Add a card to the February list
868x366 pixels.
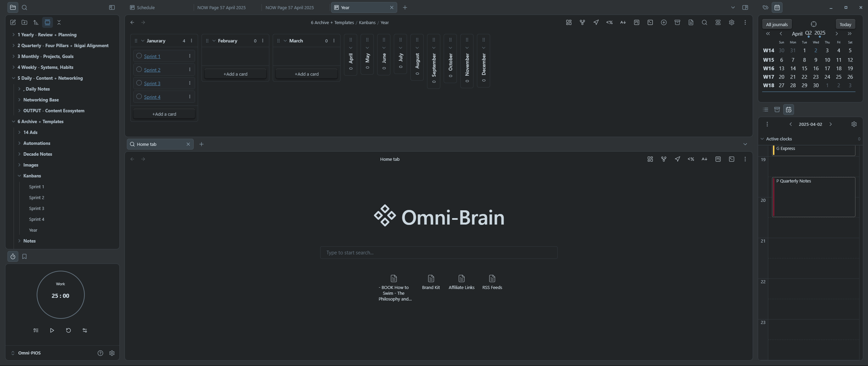(x=235, y=74)
